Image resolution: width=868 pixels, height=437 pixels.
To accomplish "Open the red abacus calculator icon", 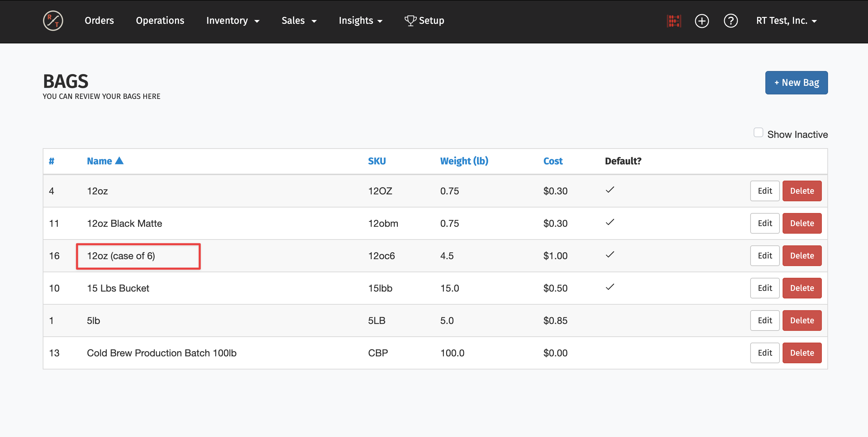I will (674, 21).
